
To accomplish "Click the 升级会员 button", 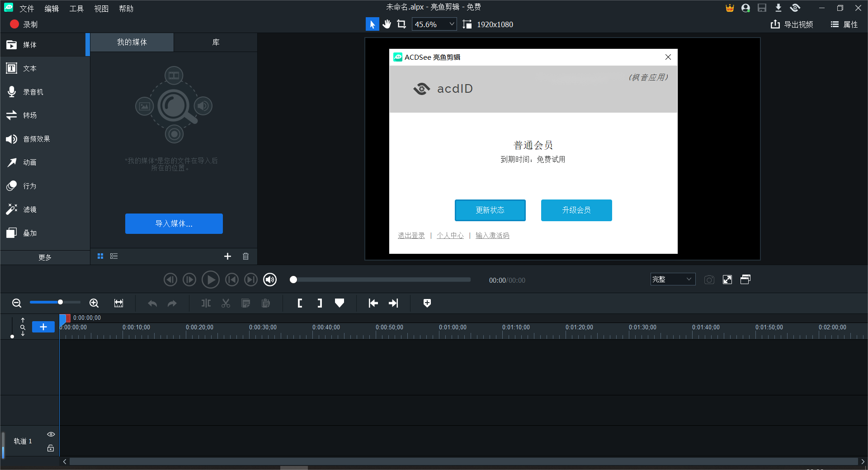I will coord(576,210).
